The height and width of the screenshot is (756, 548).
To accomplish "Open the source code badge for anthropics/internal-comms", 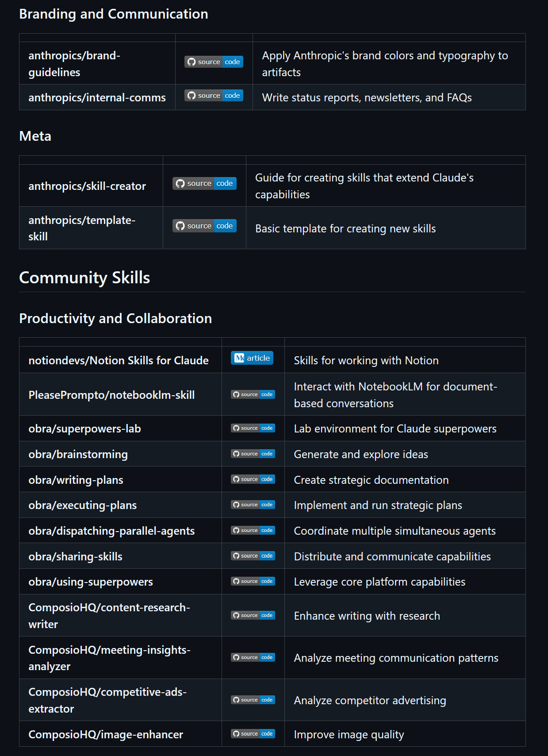I will [214, 96].
